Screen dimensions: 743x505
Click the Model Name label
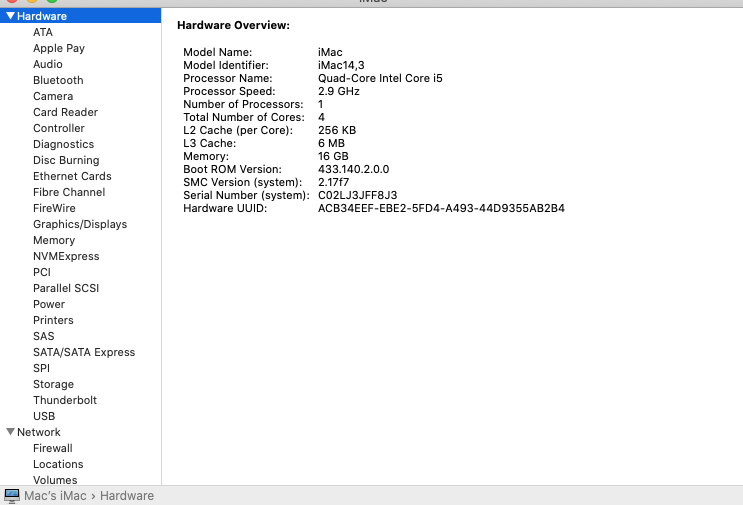tap(217, 52)
